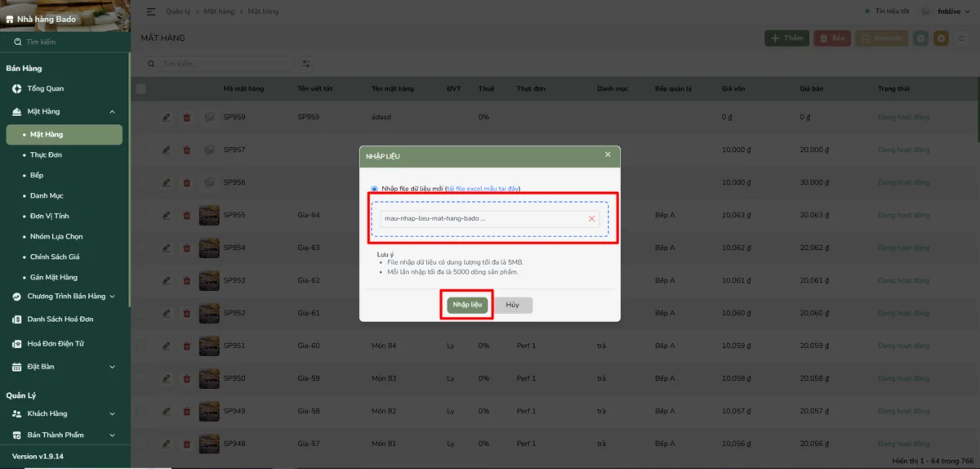The height and width of the screenshot is (469, 980).
Task: Download the sample Excel file link
Action: (x=483, y=189)
